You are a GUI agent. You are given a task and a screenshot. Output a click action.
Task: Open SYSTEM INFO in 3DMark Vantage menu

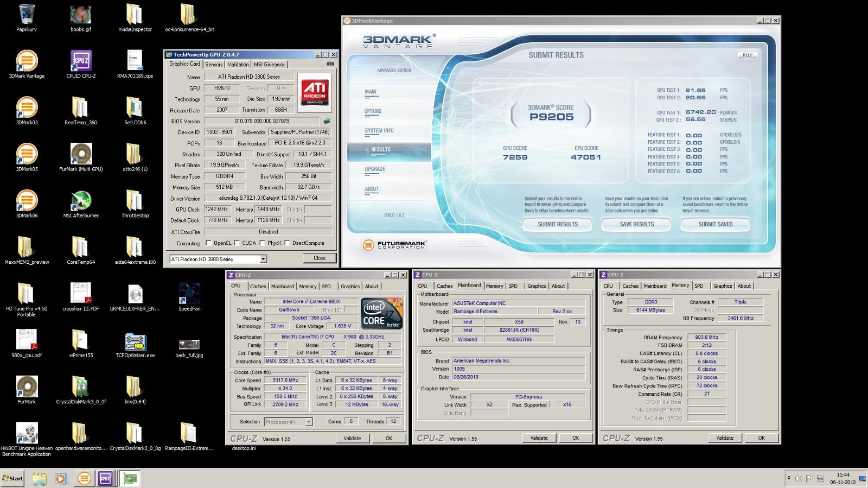click(379, 131)
